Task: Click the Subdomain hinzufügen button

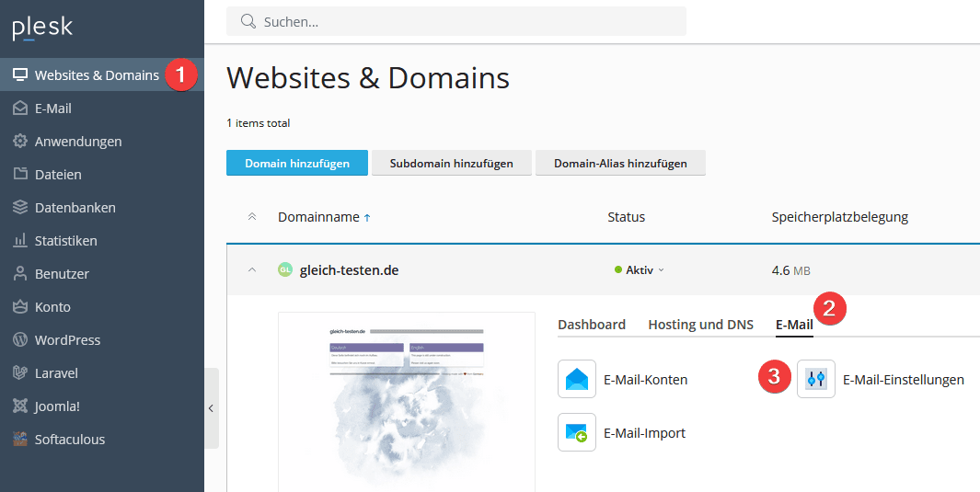Action: tap(452, 163)
